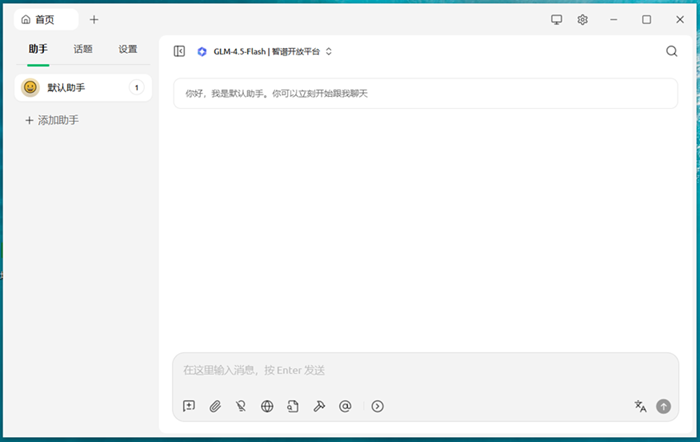Expand more input tools with arrow icon
The height and width of the screenshot is (442, 700).
(x=377, y=406)
